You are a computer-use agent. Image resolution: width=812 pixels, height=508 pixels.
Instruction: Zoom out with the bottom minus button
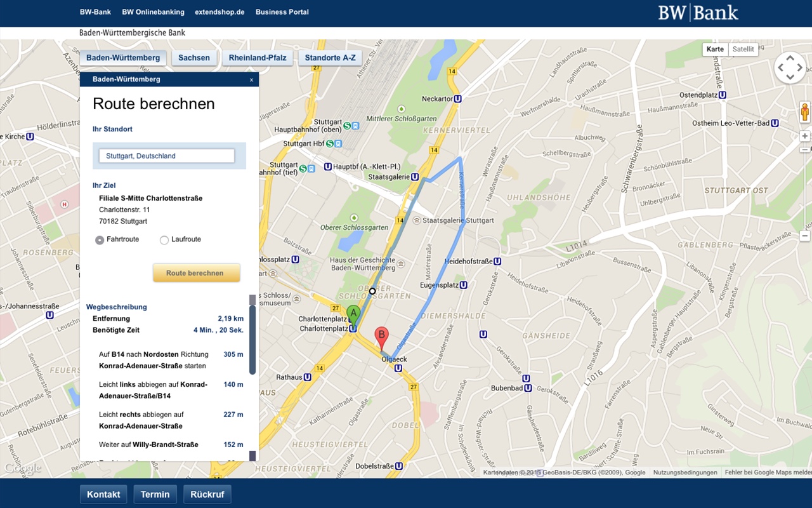coord(805,236)
